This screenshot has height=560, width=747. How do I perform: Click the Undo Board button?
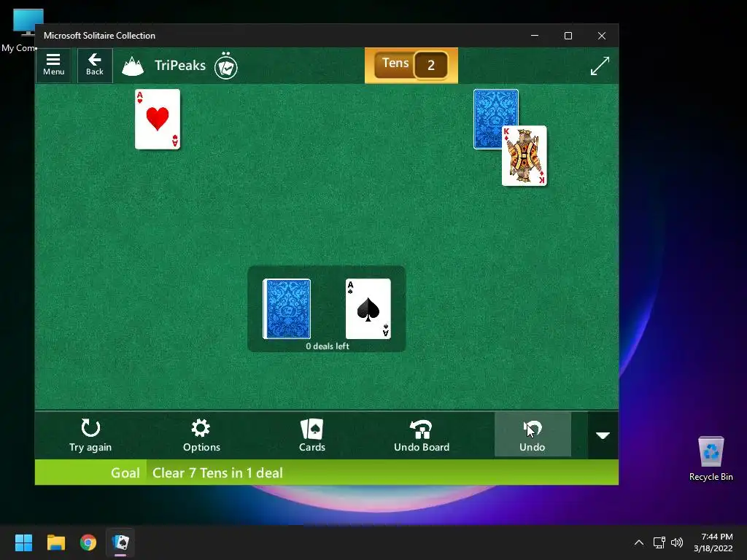coord(422,435)
